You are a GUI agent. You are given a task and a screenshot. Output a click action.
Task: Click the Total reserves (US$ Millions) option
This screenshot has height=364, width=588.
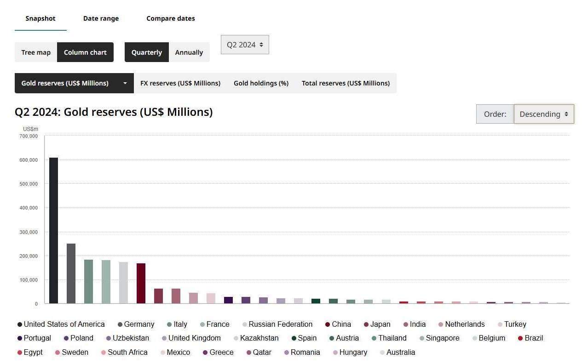346,83
